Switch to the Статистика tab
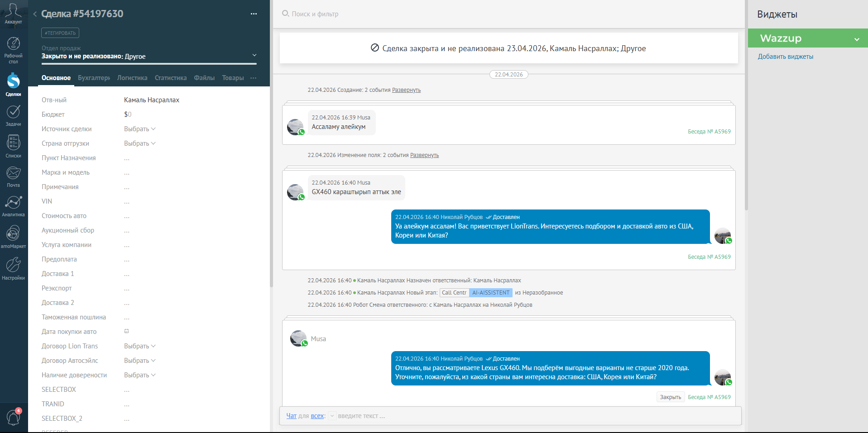 coord(171,78)
